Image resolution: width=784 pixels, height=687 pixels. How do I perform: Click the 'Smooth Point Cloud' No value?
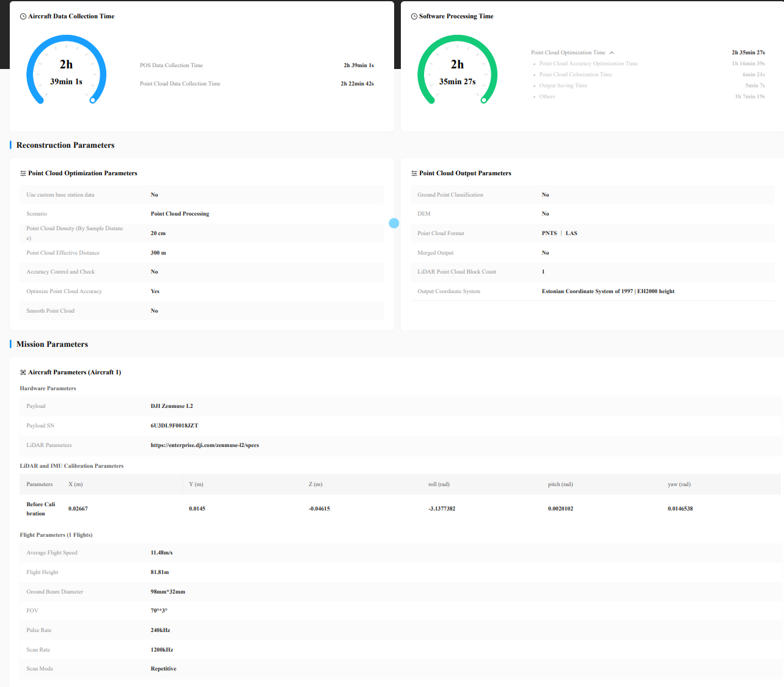click(155, 311)
